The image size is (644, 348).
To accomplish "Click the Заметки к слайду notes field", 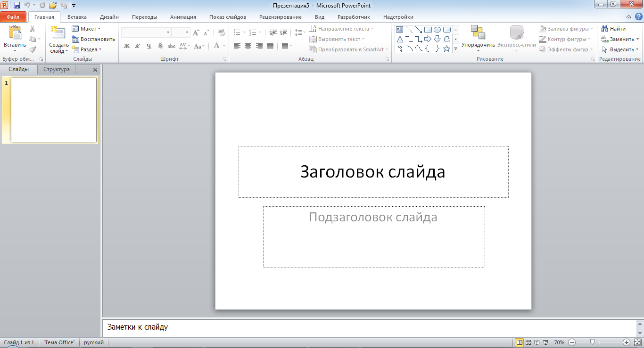I will coord(369,327).
